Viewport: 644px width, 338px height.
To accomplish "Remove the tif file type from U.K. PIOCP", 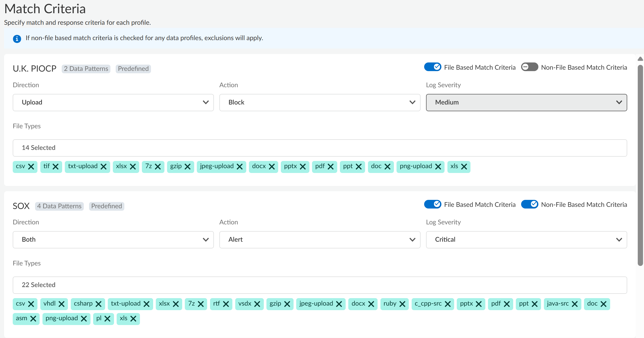I will coord(55,167).
